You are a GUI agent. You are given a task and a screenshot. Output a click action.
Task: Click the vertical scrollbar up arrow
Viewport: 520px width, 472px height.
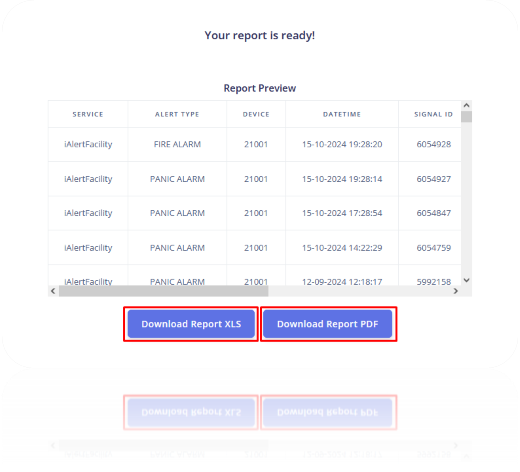(467, 105)
